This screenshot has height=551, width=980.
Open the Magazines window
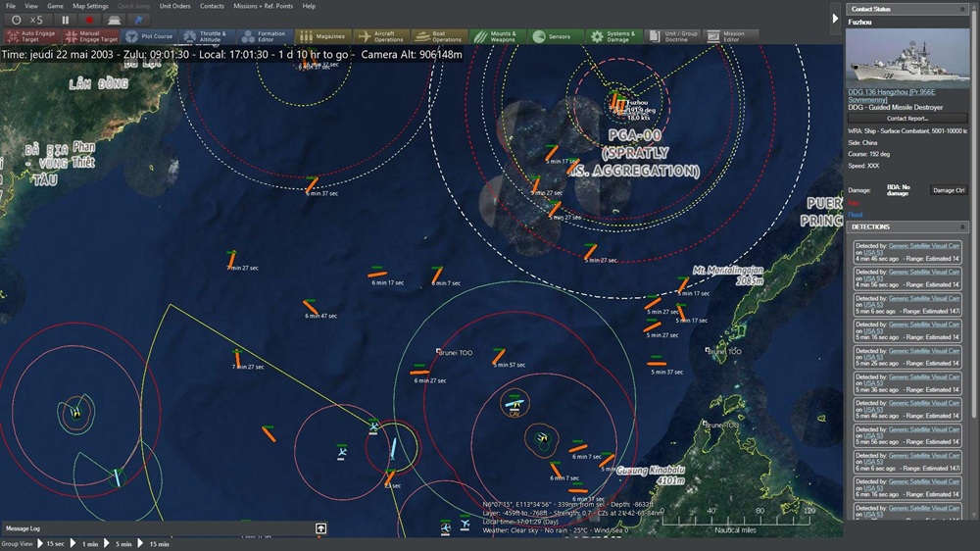tap(323, 36)
